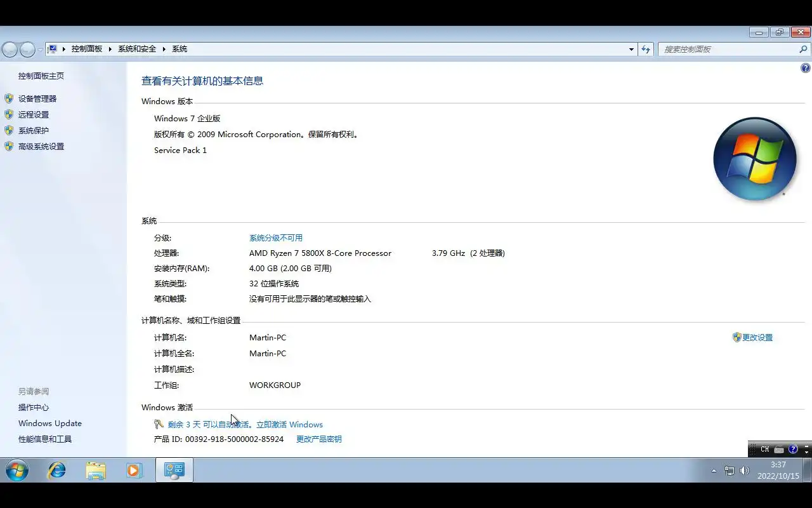Image resolution: width=812 pixels, height=508 pixels.
Task: Open 操作中心 in See also section
Action: [34, 407]
